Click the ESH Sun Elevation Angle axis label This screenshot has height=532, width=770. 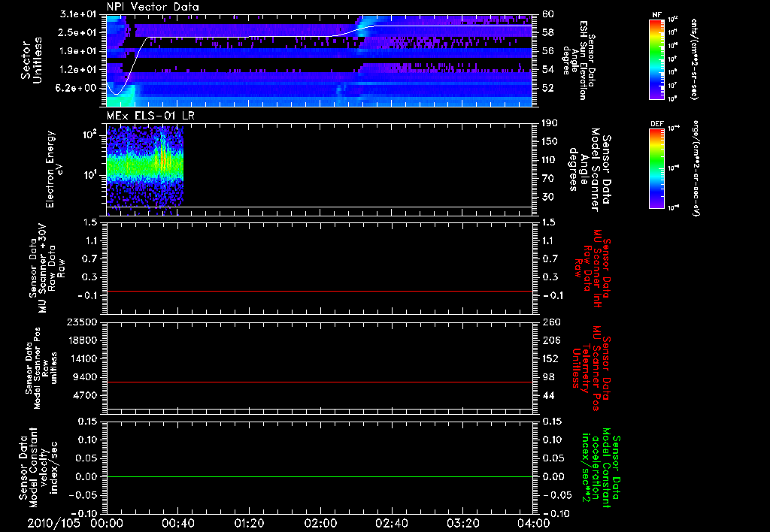point(580,60)
